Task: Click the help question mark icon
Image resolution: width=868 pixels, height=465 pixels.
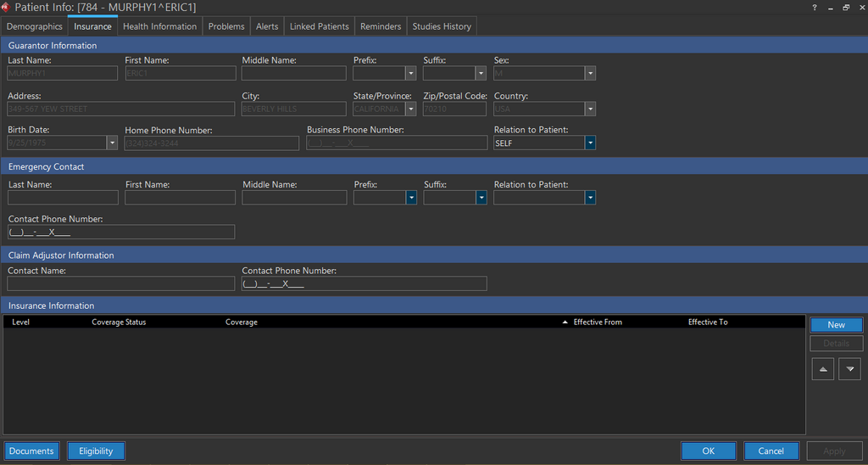Action: coord(815,8)
